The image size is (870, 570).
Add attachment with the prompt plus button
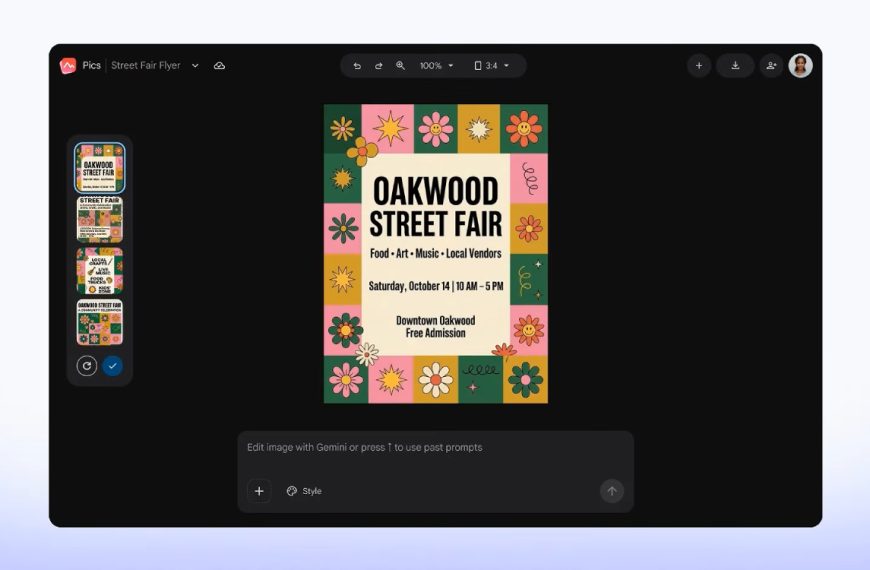[259, 491]
